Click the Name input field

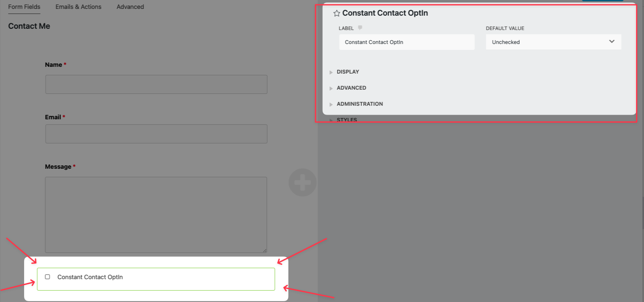tap(156, 85)
